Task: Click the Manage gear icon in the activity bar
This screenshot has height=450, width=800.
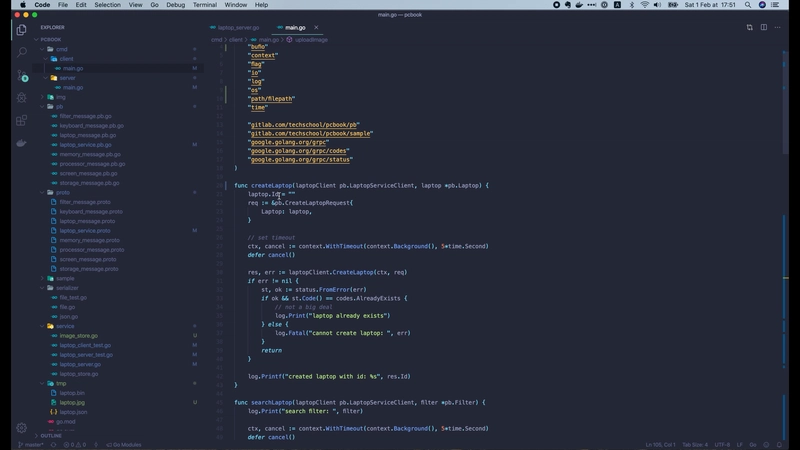Action: click(21, 428)
